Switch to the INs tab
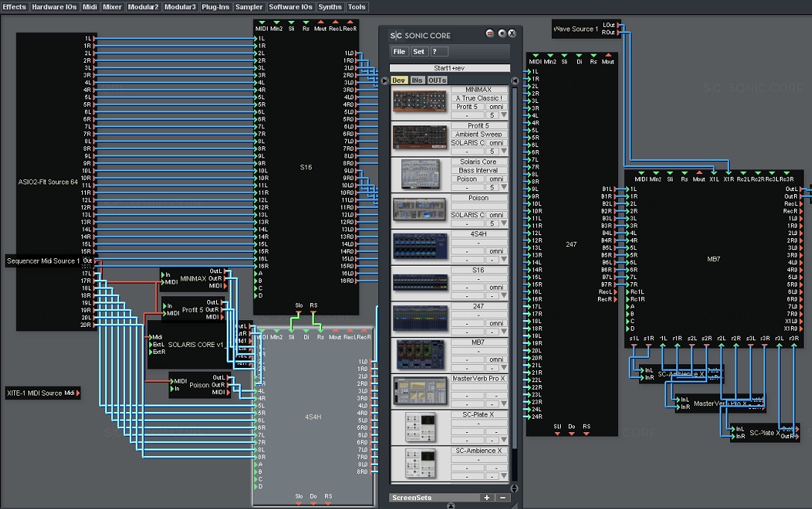This screenshot has height=509, width=812. point(417,81)
